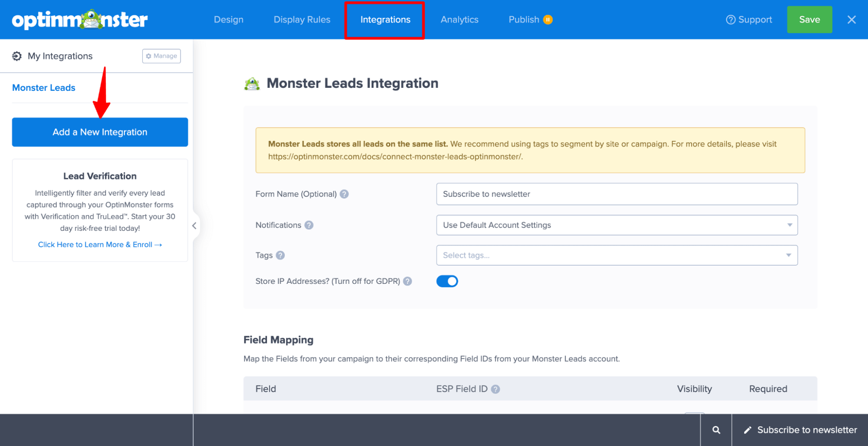868x446 pixels.
Task: Open the Select tags dropdown
Action: (617, 255)
